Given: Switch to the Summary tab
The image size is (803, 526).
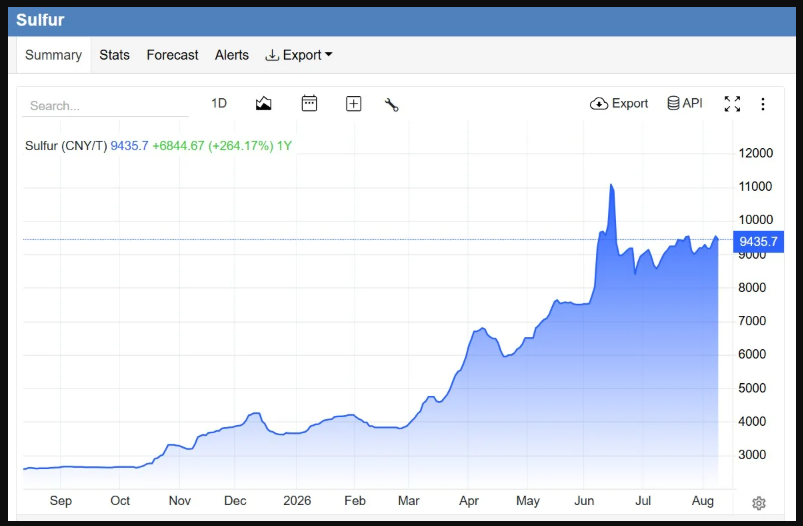Looking at the screenshot, I should pyautogui.click(x=53, y=55).
